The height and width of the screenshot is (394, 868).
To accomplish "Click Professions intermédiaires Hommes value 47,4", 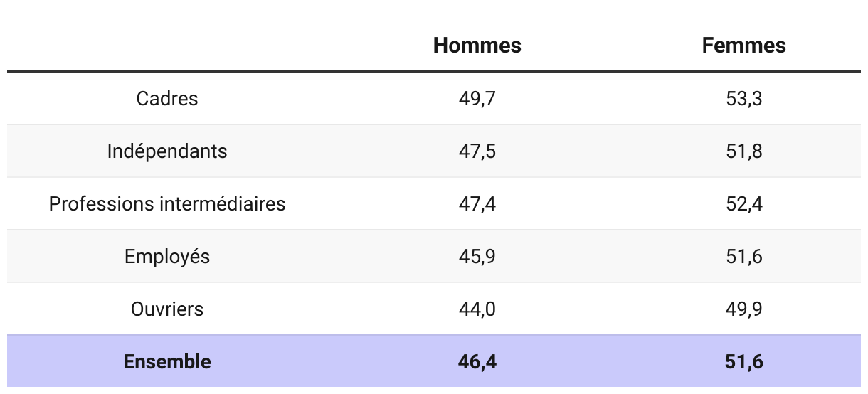I will 477,203.
